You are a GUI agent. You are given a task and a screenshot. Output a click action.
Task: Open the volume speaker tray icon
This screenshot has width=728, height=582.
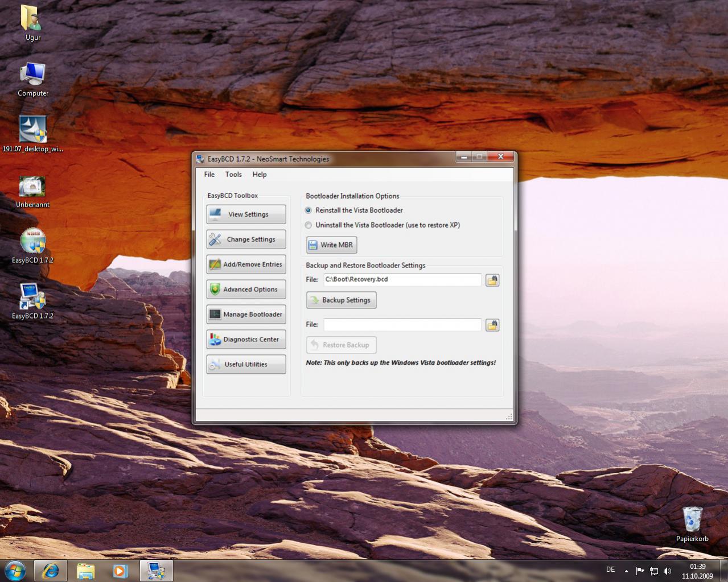pyautogui.click(x=668, y=571)
